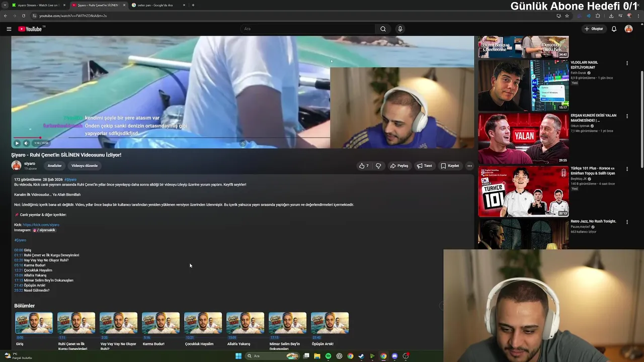This screenshot has height=362, width=644.
Task: Save the video with Kaydet
Action: [450, 165]
